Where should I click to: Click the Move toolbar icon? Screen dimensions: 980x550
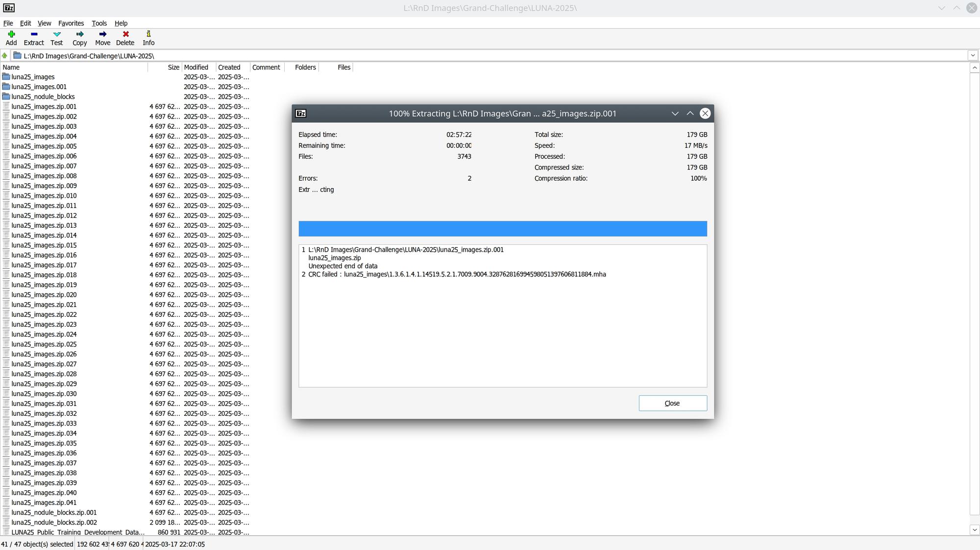click(x=102, y=34)
